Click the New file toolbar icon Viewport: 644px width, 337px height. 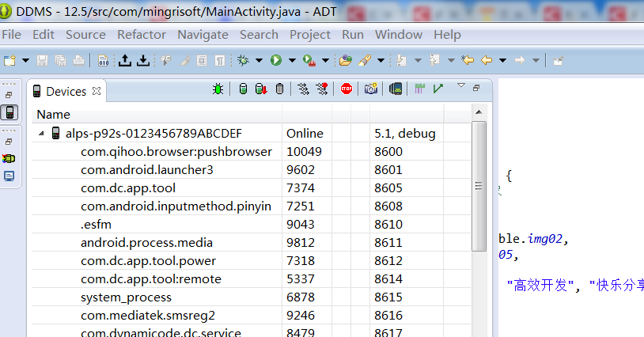pos(9,61)
